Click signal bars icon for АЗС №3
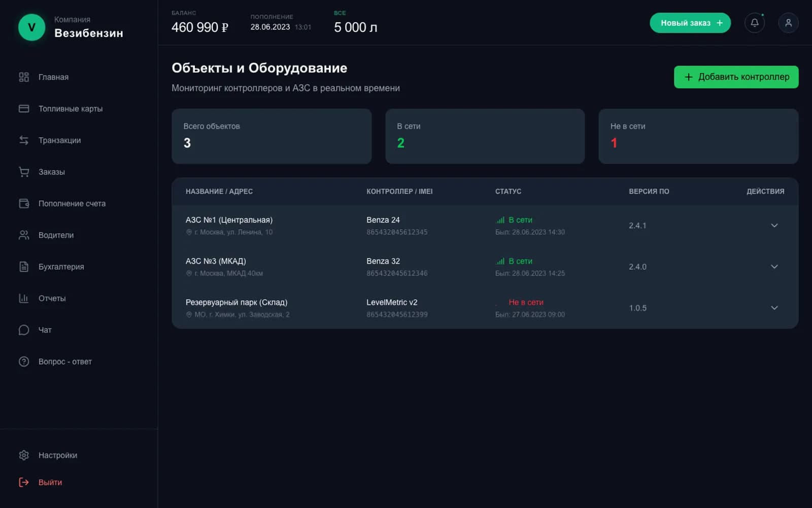 500,261
